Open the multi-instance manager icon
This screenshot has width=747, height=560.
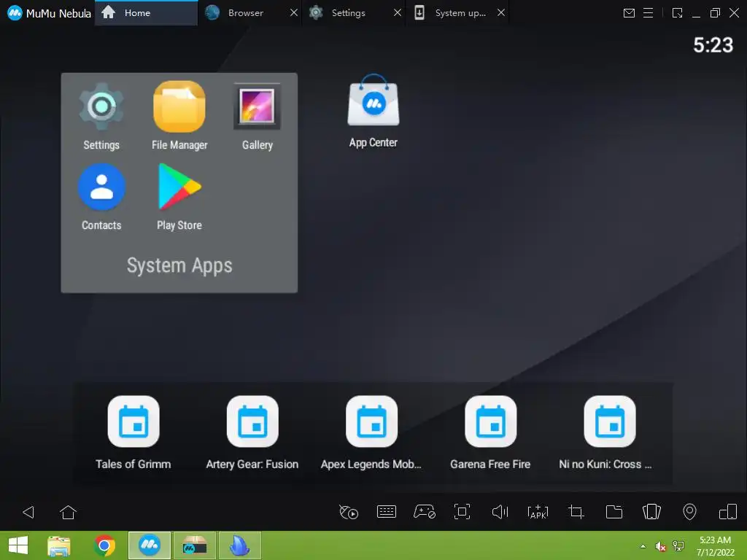728,512
